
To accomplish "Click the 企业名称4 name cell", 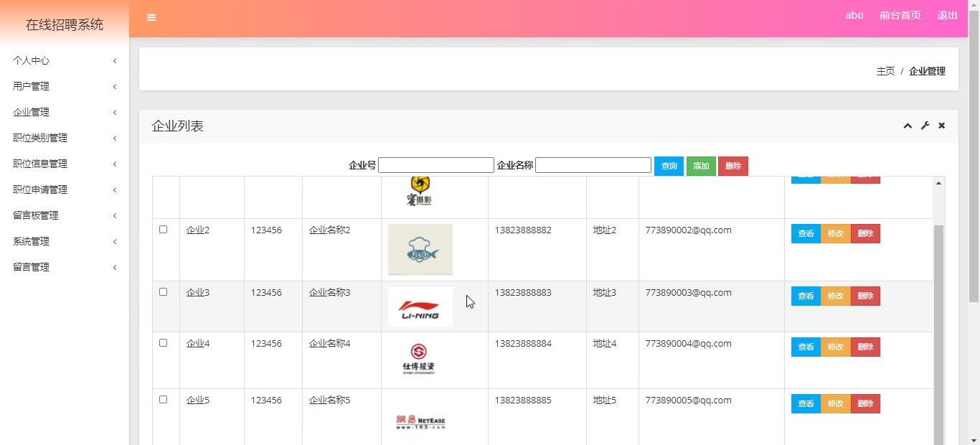I will (329, 344).
